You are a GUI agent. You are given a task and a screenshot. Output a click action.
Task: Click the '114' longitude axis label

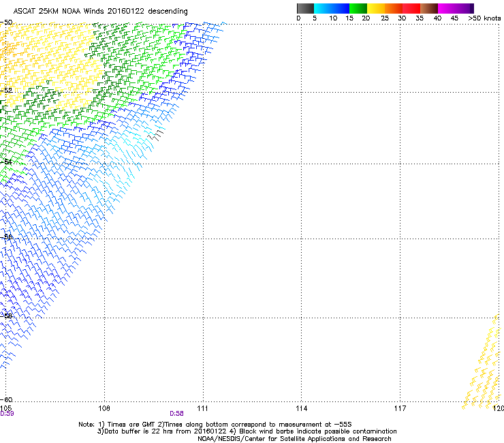(301, 408)
